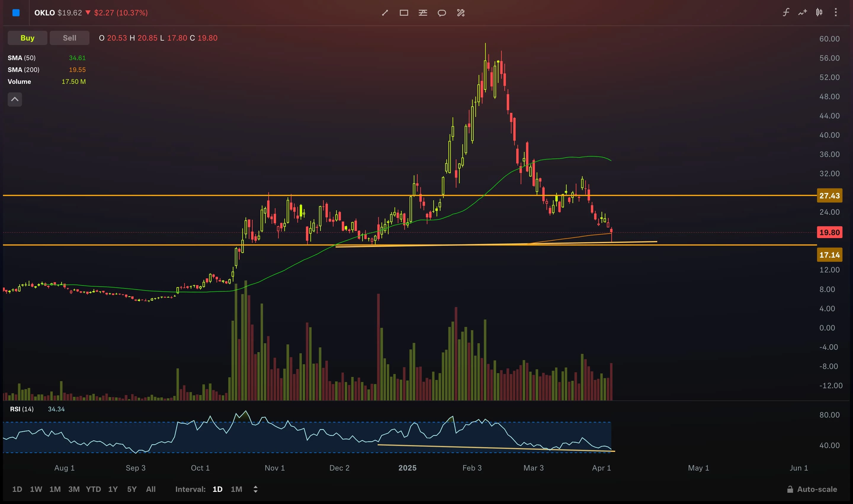Collapse the indicator legend chevron
Screen dimensions: 853x504
click(15, 99)
